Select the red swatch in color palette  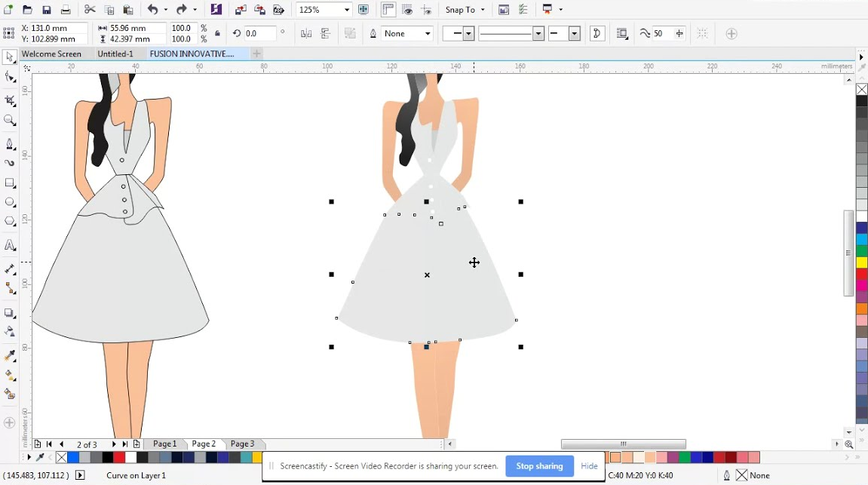pos(118,458)
